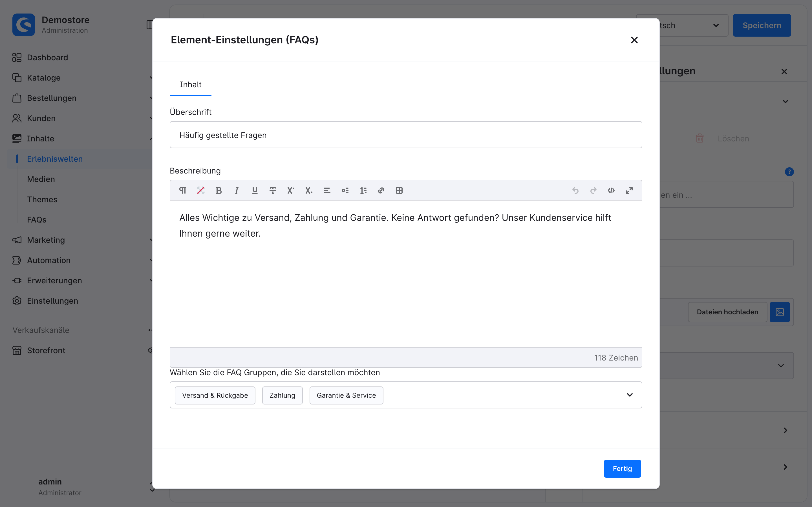Click the underline formatting icon
This screenshot has height=507, width=812.
point(255,190)
